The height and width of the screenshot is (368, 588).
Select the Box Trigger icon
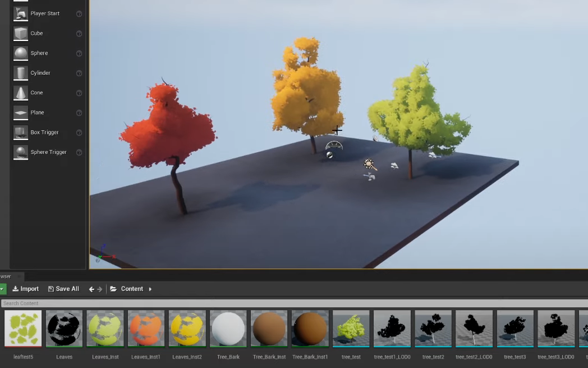tap(21, 132)
